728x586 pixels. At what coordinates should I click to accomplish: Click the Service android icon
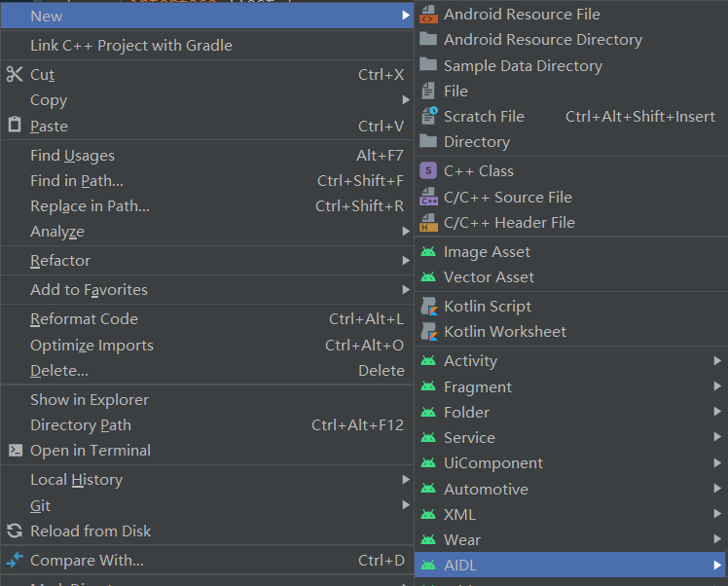click(428, 437)
